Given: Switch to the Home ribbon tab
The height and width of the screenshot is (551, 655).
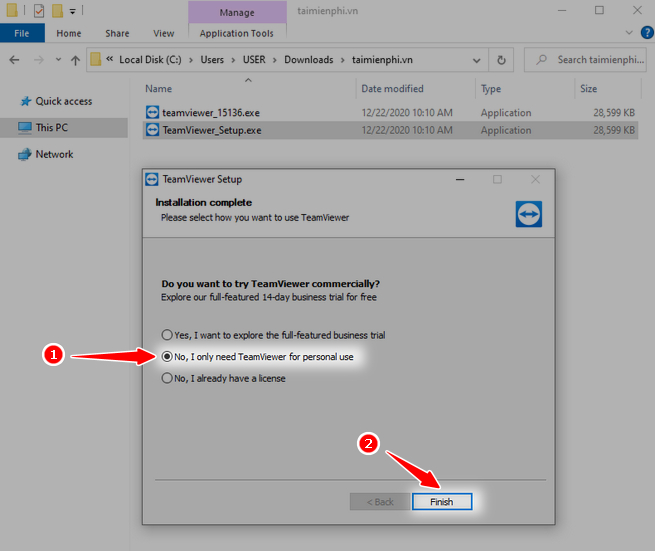Looking at the screenshot, I should point(69,33).
